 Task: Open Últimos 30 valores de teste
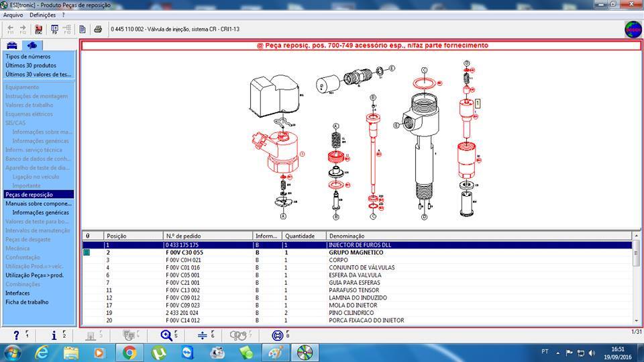tap(38, 75)
